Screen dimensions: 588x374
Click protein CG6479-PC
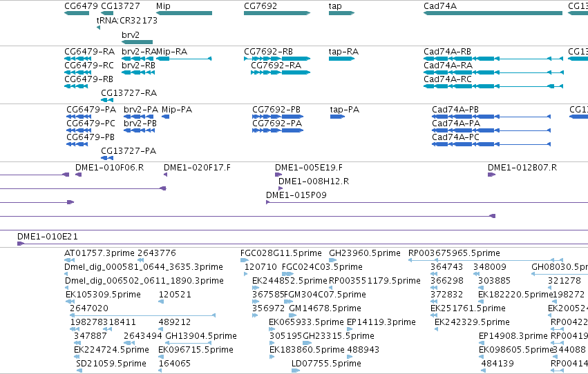point(79,130)
